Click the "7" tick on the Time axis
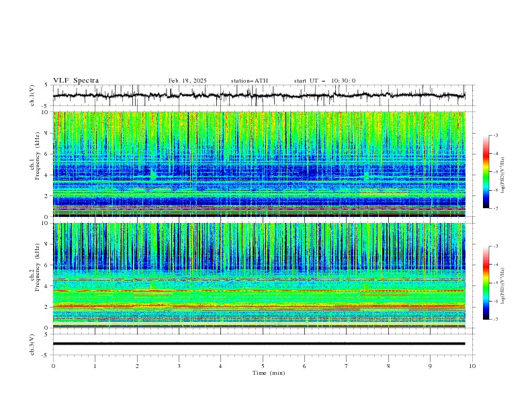This screenshot has width=532, height=411. (x=347, y=366)
